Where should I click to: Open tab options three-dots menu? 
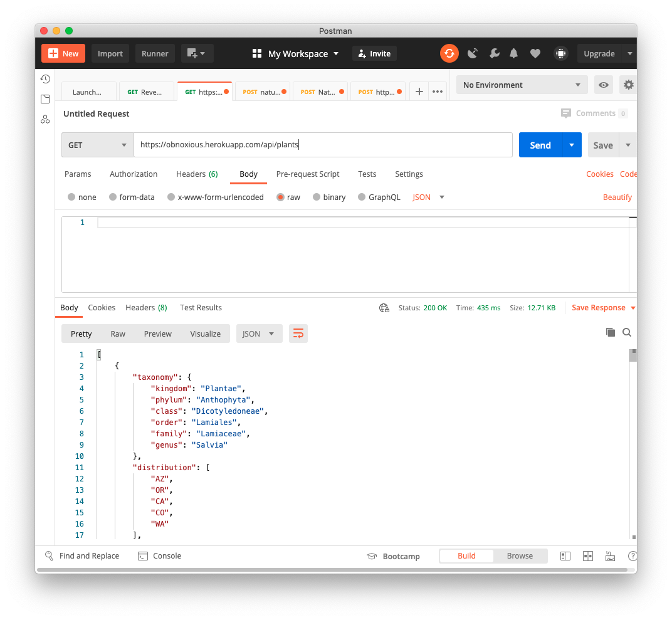coord(437,92)
